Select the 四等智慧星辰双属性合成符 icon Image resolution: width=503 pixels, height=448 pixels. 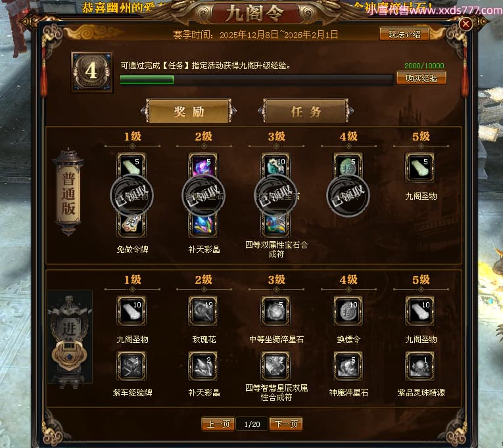(x=276, y=366)
